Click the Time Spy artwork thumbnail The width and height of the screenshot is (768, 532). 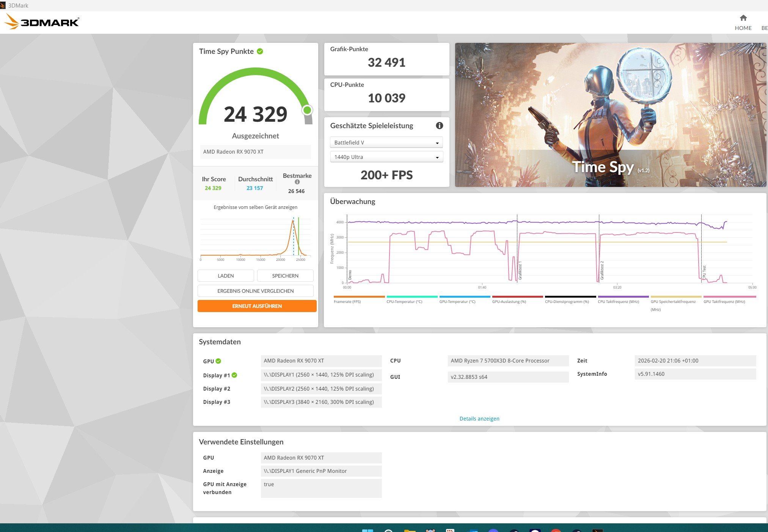coord(610,115)
